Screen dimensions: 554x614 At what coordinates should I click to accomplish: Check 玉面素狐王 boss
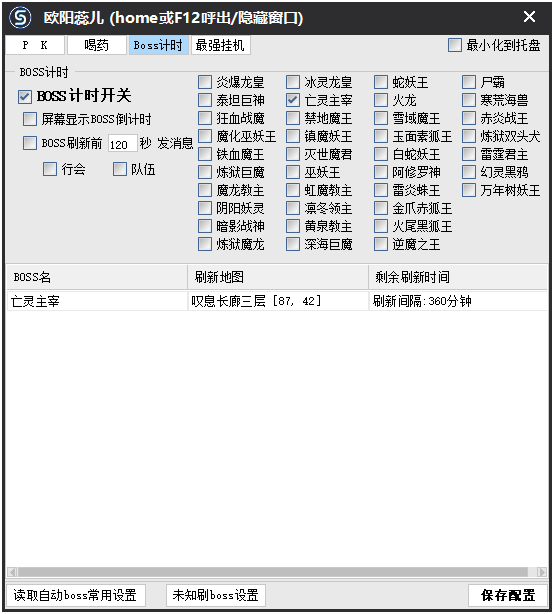381,136
